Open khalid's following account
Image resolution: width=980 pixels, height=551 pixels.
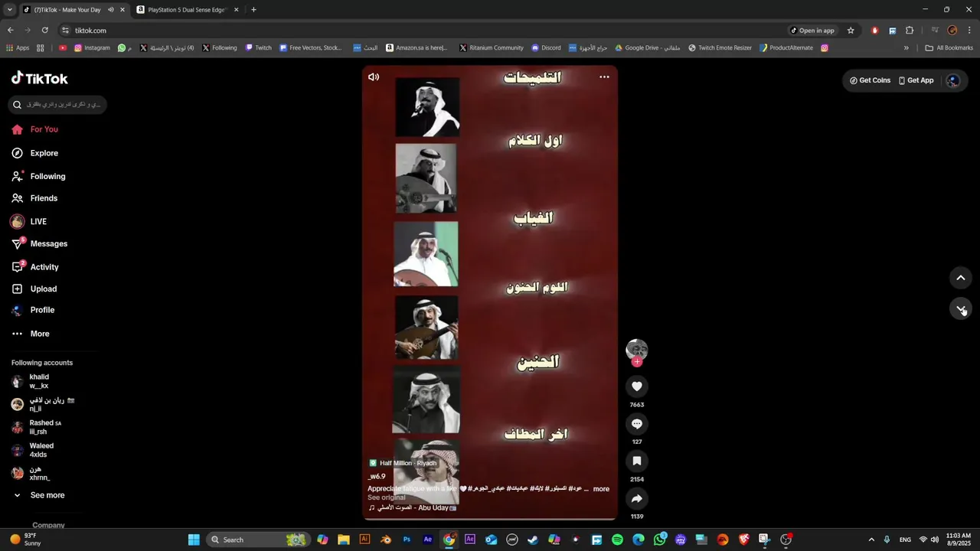[31, 381]
